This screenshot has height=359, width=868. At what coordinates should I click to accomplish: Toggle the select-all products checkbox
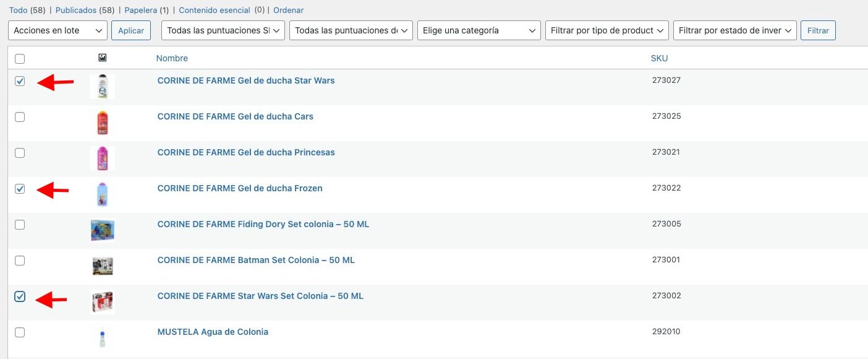pyautogui.click(x=20, y=59)
